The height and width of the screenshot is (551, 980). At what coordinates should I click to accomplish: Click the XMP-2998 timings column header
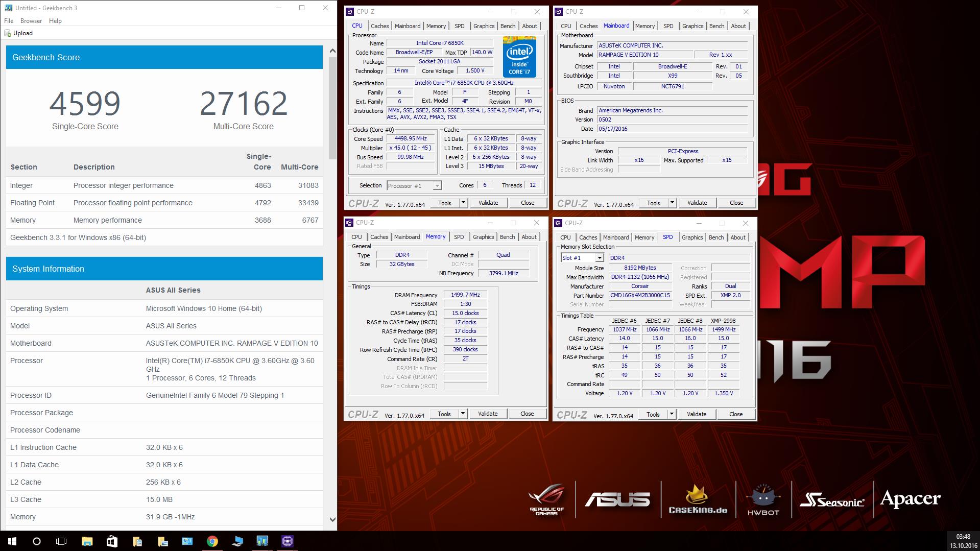tap(723, 321)
